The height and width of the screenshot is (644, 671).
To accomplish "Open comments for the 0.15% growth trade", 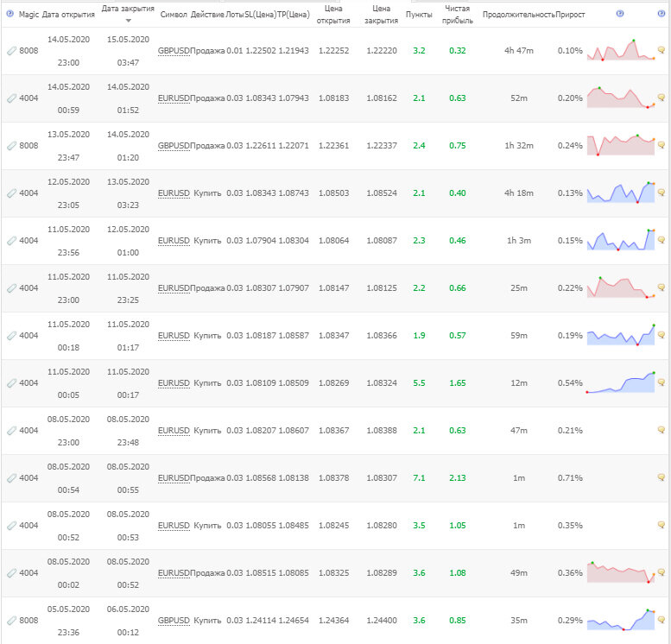I will (662, 240).
